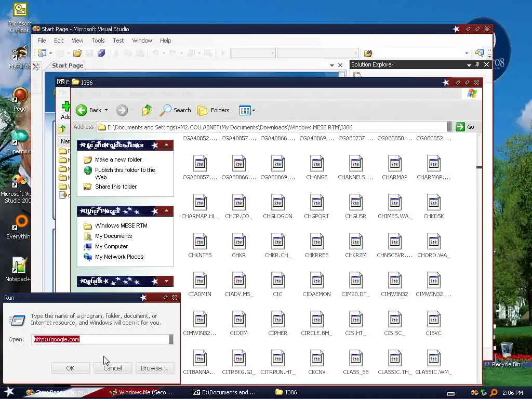Click the Everything desktop icon

(x=20, y=222)
